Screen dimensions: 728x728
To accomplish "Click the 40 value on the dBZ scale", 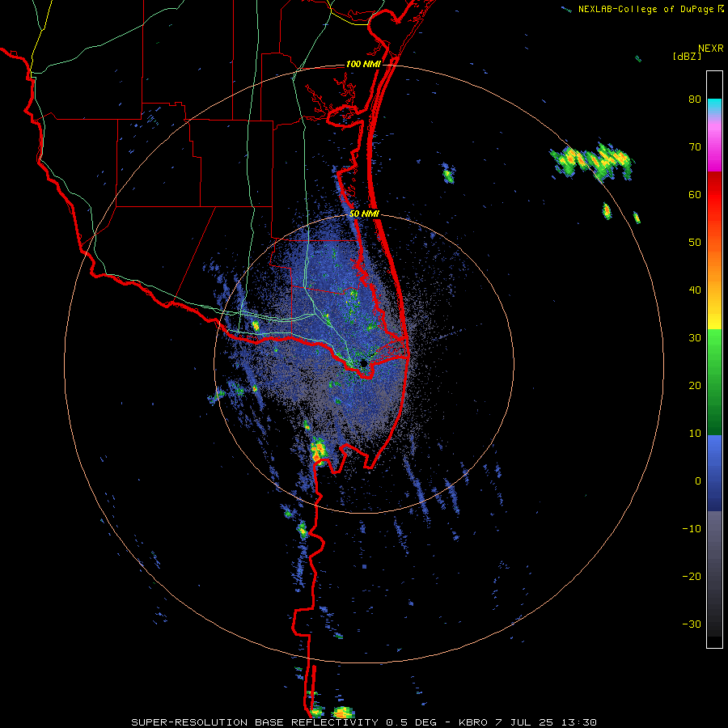I will point(695,290).
